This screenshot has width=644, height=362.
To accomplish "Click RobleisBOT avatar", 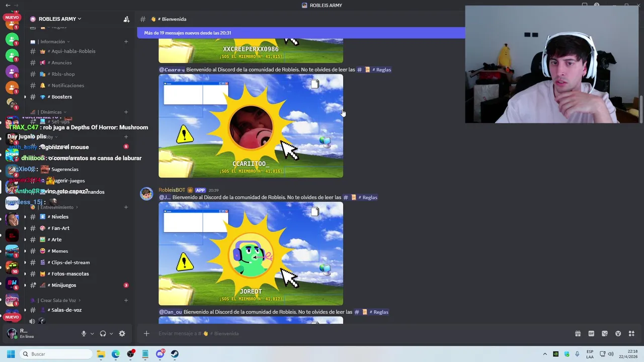I will pos(146,194).
